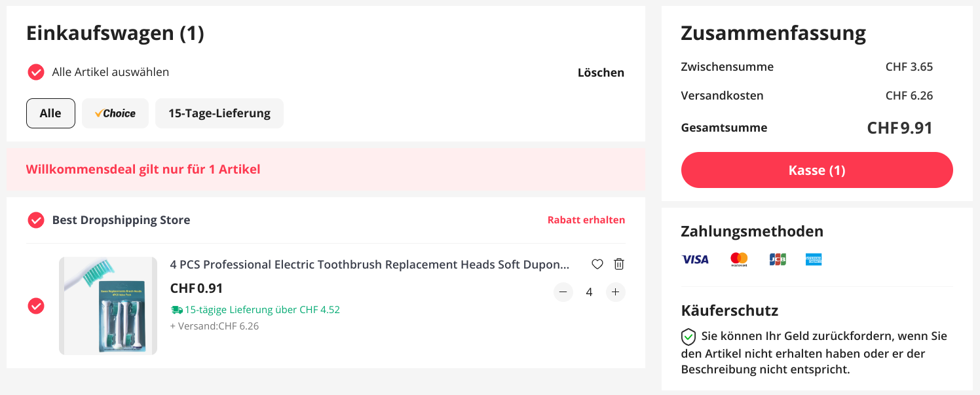Screen dimensions: 980x395
Task: Uncheck the Best Dropshipping Store checkbox
Action: [36, 220]
